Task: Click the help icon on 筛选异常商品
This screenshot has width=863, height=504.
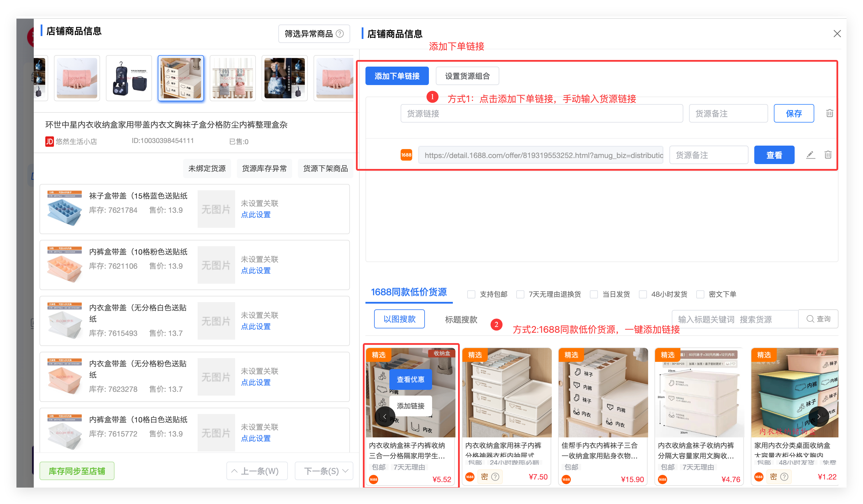Action: (x=340, y=33)
